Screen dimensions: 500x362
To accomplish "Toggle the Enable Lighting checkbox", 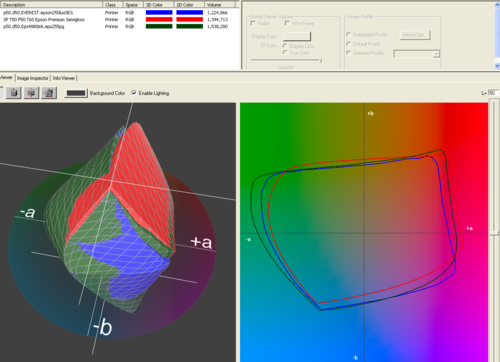I will (134, 93).
